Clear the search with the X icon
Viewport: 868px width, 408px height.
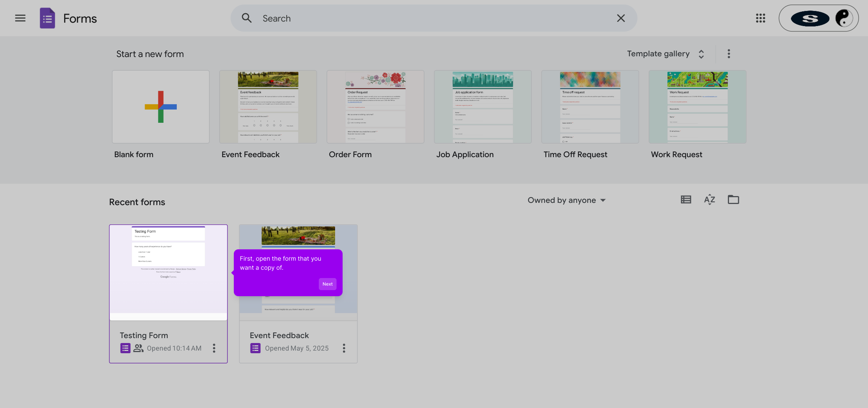(621, 18)
